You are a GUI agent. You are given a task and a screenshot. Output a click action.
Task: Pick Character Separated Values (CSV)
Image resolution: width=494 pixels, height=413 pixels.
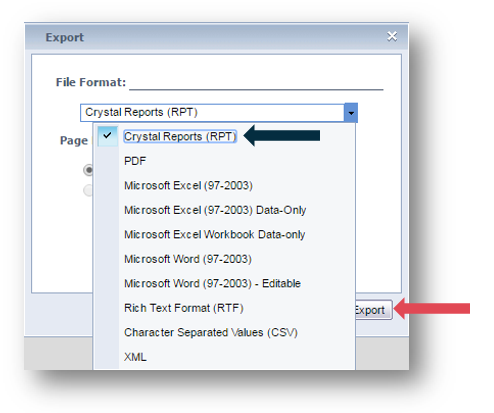click(211, 332)
